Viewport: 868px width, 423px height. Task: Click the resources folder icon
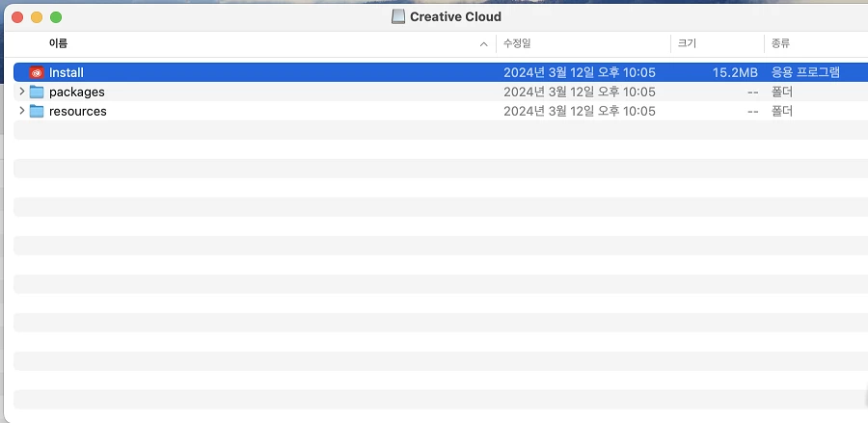pos(37,111)
